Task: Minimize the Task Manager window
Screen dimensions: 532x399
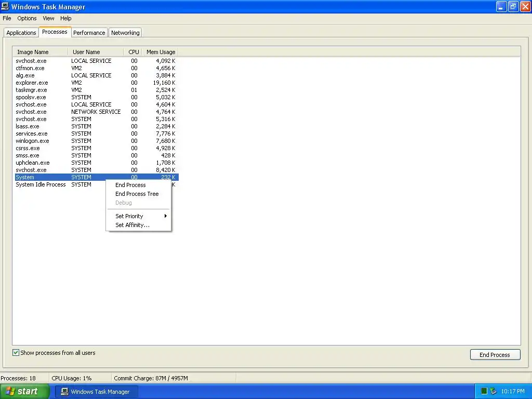Action: coord(501,6)
